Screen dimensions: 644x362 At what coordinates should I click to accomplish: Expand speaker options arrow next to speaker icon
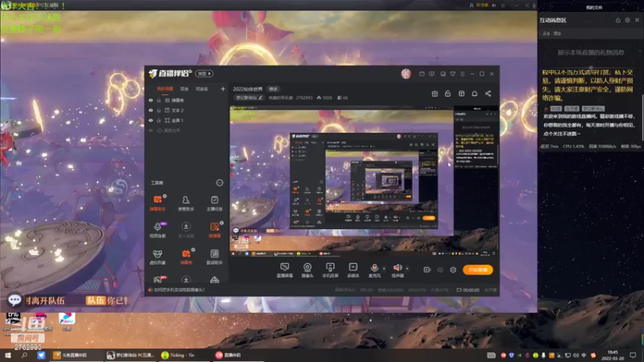click(407, 269)
